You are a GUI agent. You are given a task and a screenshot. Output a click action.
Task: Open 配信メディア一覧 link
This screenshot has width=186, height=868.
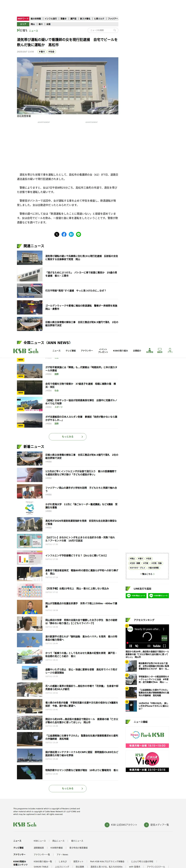click(157, 825)
